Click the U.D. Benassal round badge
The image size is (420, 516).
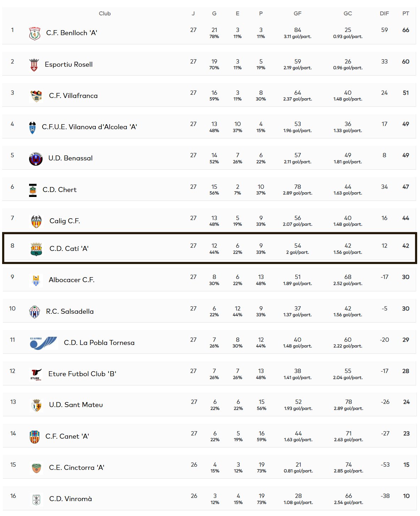[35, 159]
